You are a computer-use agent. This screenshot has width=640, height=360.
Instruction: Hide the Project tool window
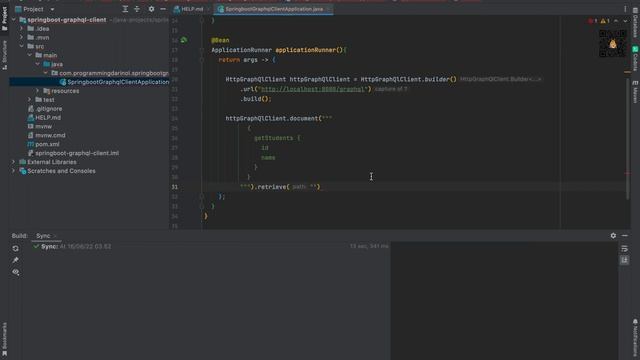coord(163,9)
